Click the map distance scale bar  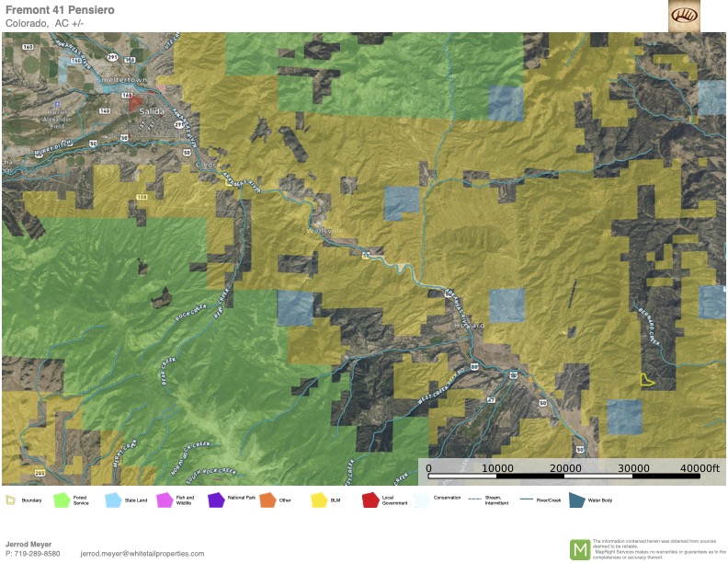[x=564, y=475]
